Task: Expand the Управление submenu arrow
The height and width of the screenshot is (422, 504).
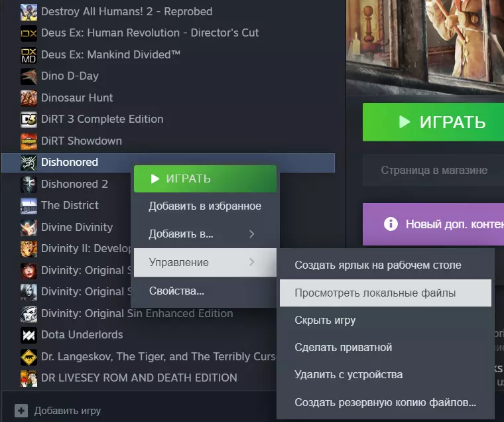Action: click(x=252, y=262)
